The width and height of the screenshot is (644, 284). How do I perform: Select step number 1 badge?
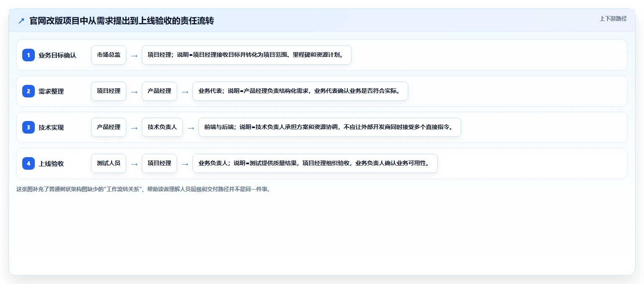click(29, 55)
